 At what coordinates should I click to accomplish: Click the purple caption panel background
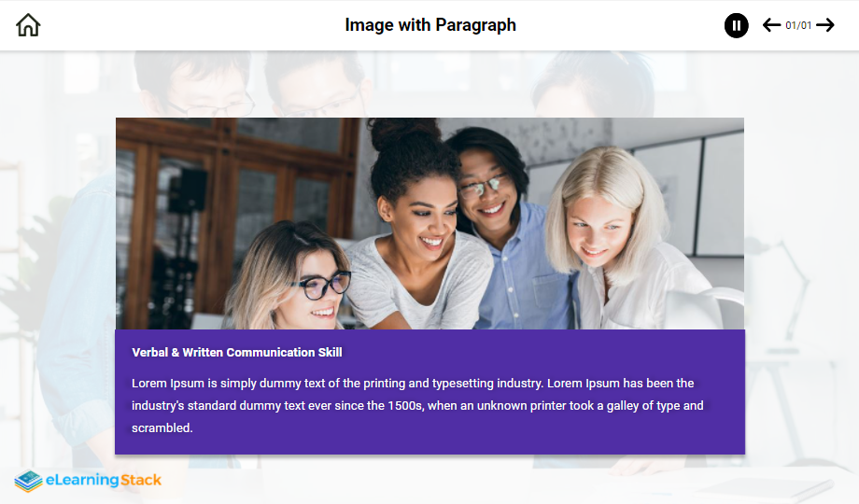pos(560,439)
